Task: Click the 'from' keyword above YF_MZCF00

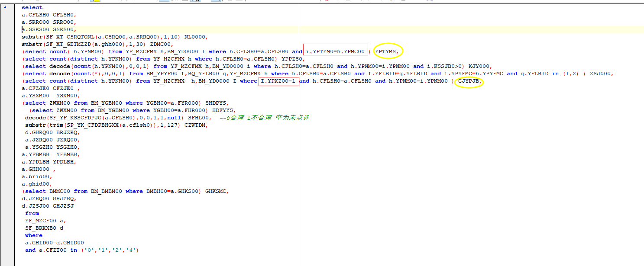Action: pyautogui.click(x=32, y=213)
